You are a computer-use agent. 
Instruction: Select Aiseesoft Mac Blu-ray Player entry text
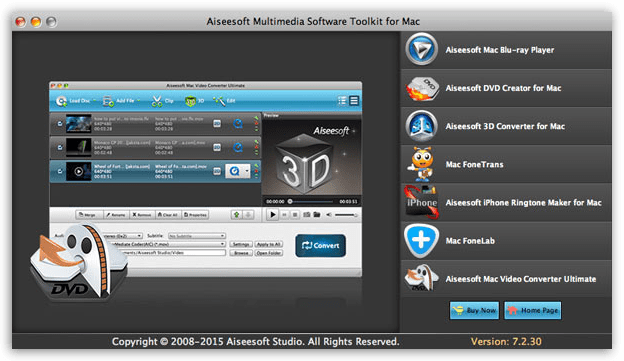point(500,50)
